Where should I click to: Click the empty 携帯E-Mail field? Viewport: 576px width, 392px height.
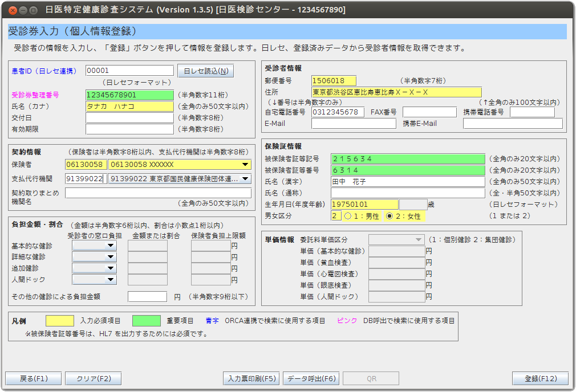[x=513, y=124]
